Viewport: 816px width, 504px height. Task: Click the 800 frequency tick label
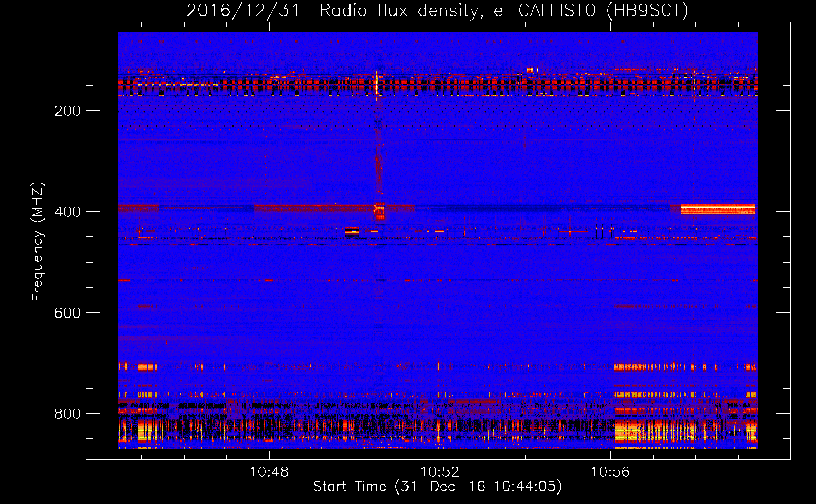[68, 414]
